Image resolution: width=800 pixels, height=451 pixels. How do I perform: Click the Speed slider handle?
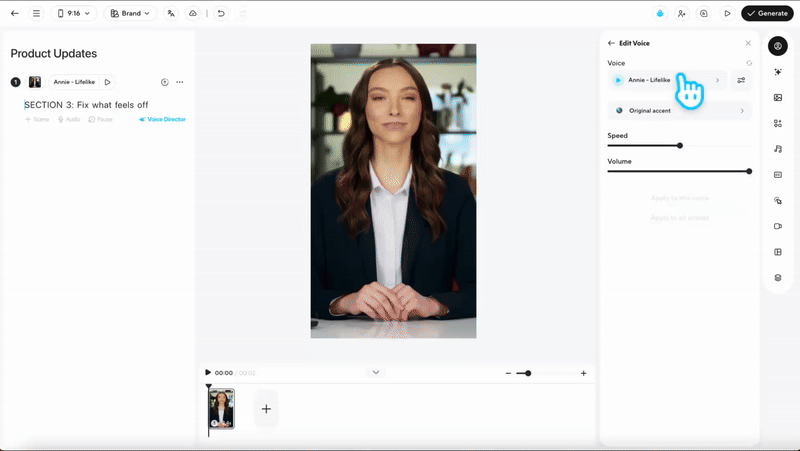(680, 146)
